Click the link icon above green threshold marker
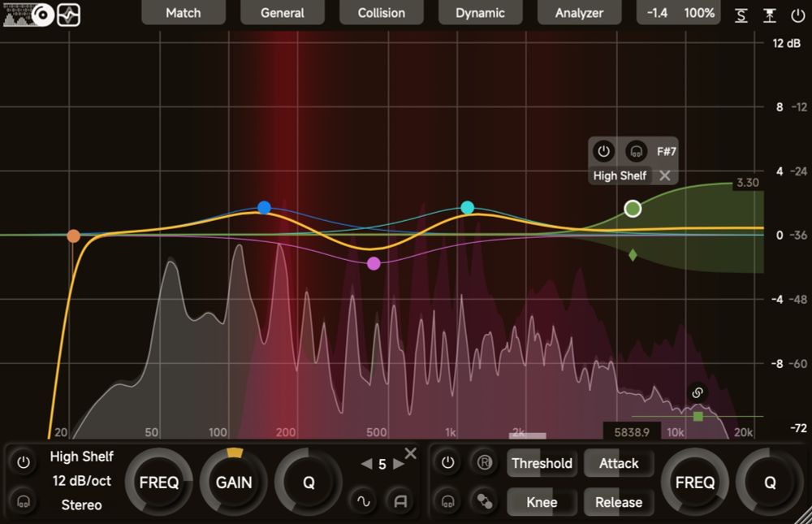The width and height of the screenshot is (812, 524). (x=698, y=392)
